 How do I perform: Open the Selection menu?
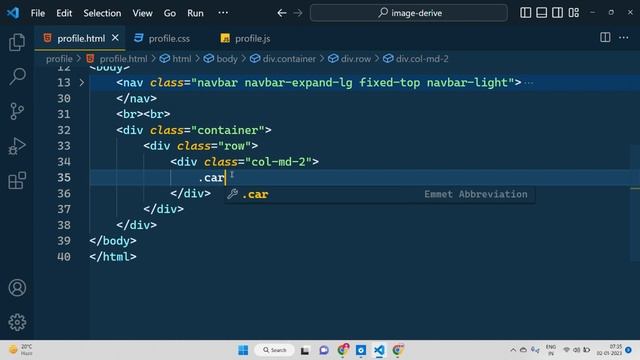pos(102,13)
